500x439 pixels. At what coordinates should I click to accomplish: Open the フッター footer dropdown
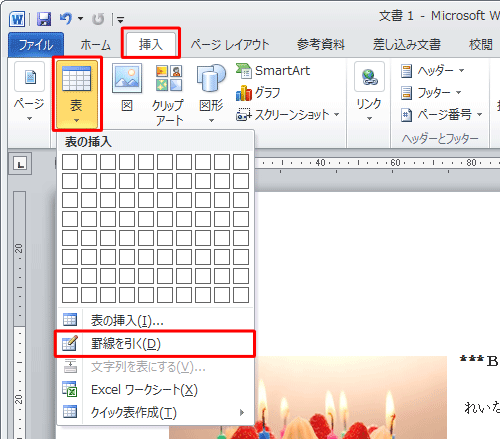pos(431,93)
